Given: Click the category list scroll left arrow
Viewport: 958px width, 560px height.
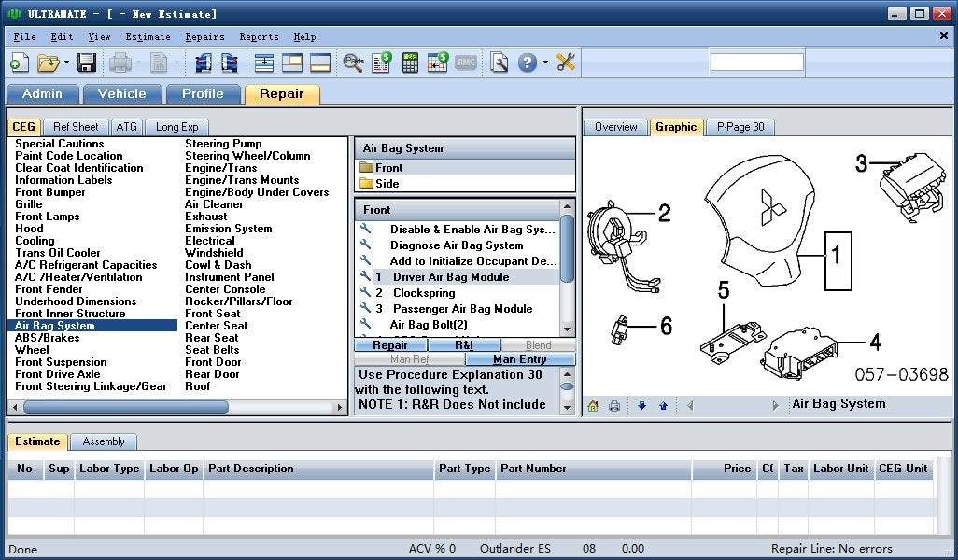Looking at the screenshot, I should 15,407.
